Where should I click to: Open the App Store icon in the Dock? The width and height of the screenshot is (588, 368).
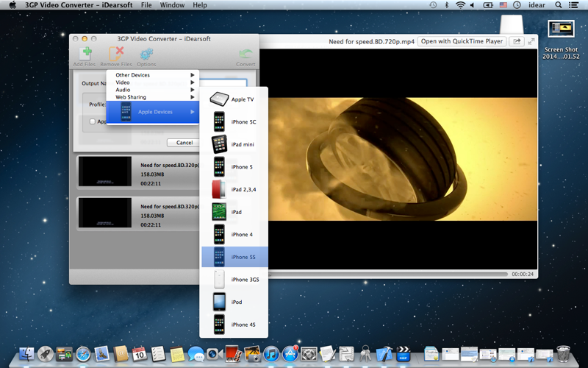pos(290,354)
